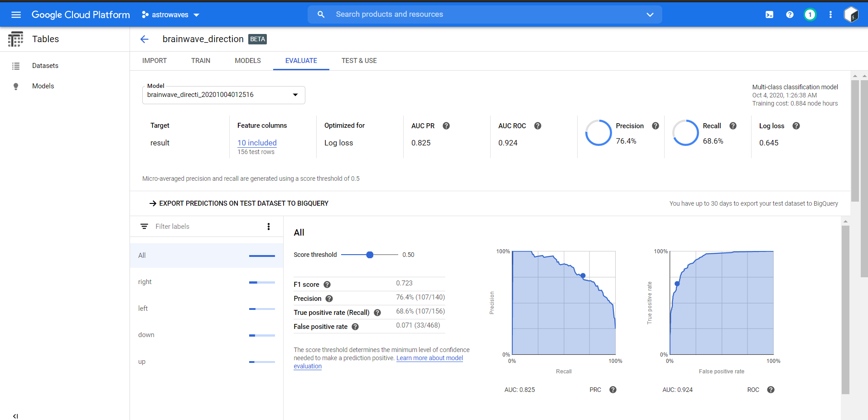The width and height of the screenshot is (868, 420).
Task: Select the left label row
Action: (207, 309)
